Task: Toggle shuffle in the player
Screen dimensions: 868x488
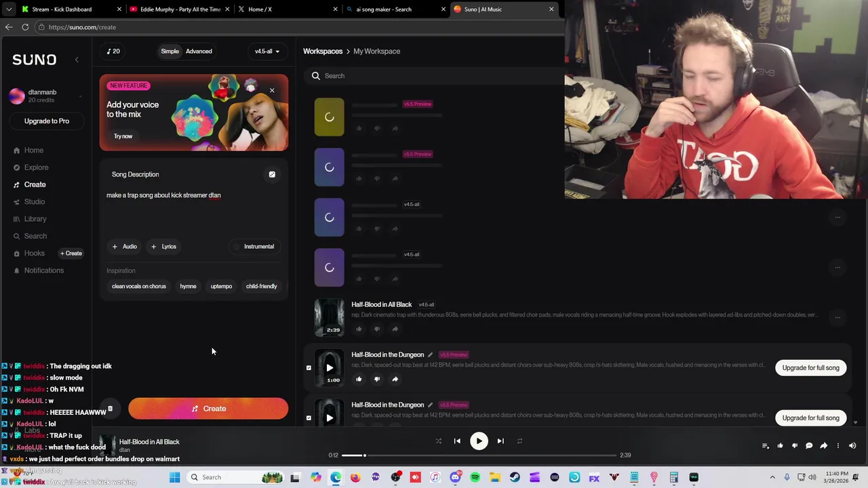Action: [438, 441]
